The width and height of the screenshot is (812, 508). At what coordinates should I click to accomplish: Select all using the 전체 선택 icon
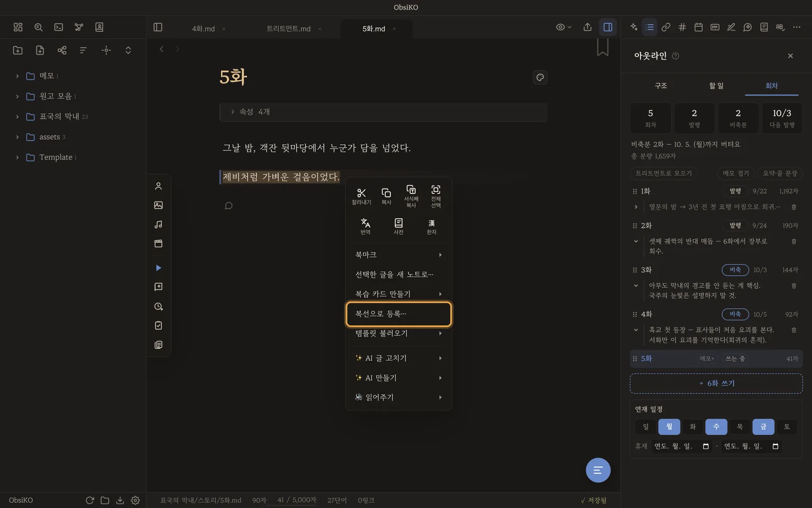coord(436,196)
